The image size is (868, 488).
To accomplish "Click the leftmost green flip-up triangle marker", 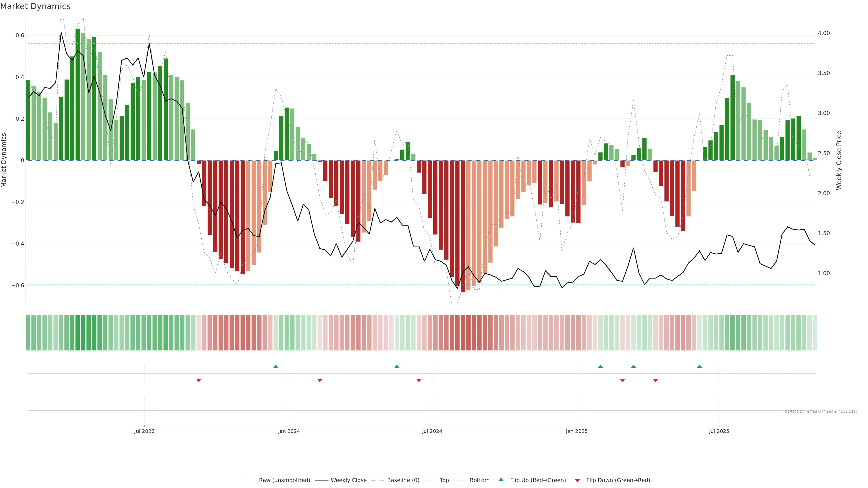I will tap(276, 366).
